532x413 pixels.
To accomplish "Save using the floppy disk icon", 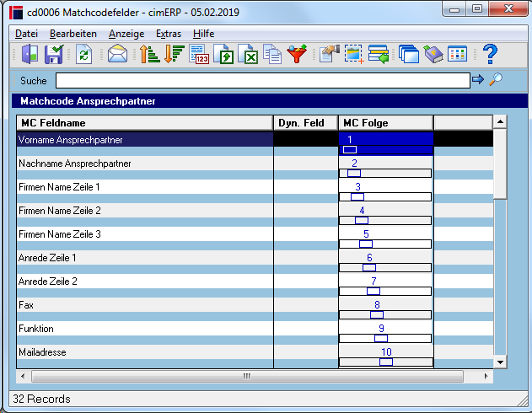I will click(x=54, y=54).
